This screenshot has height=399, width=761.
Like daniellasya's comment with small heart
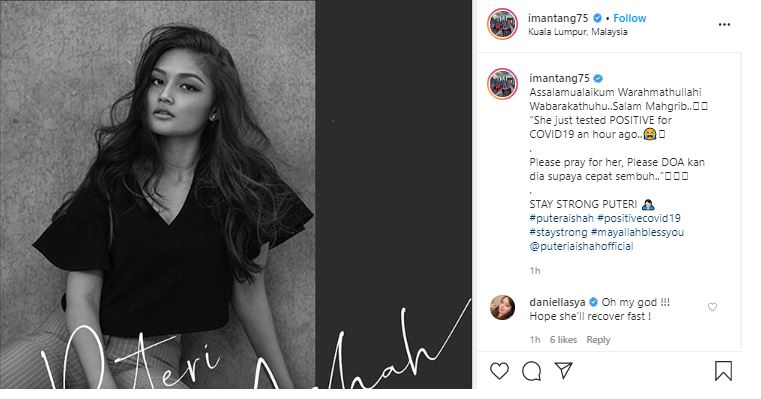click(x=712, y=307)
